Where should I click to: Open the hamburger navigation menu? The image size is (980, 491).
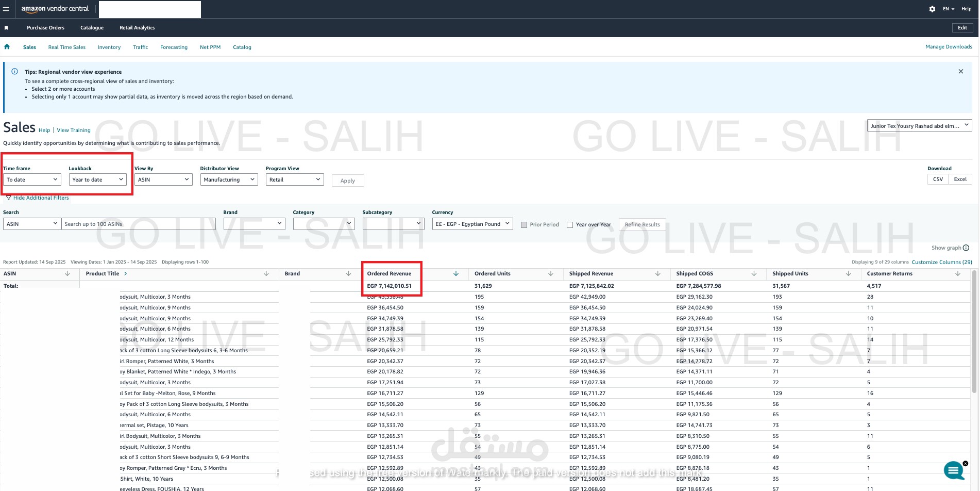(6, 9)
